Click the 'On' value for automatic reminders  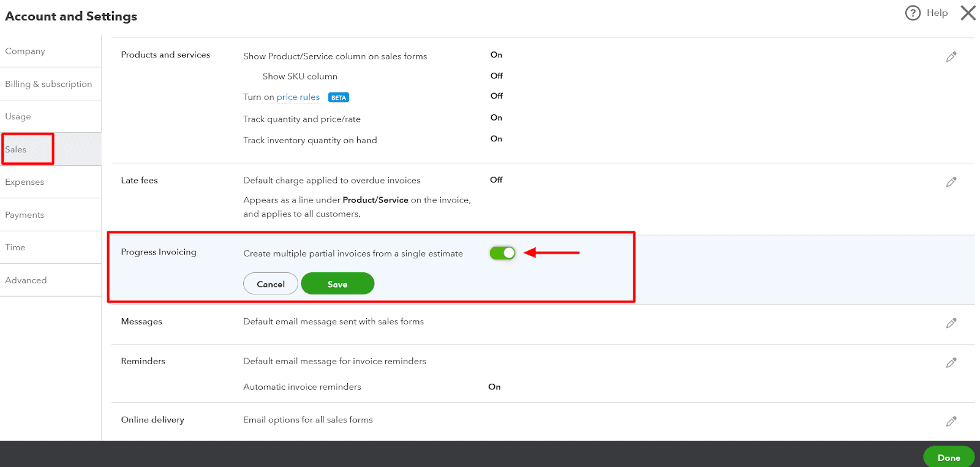pos(494,387)
